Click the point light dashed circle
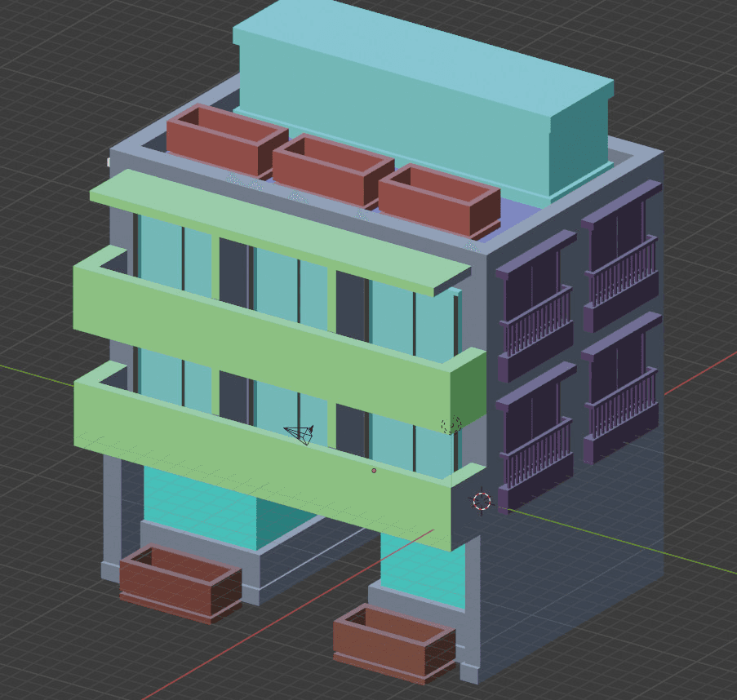 (451, 425)
